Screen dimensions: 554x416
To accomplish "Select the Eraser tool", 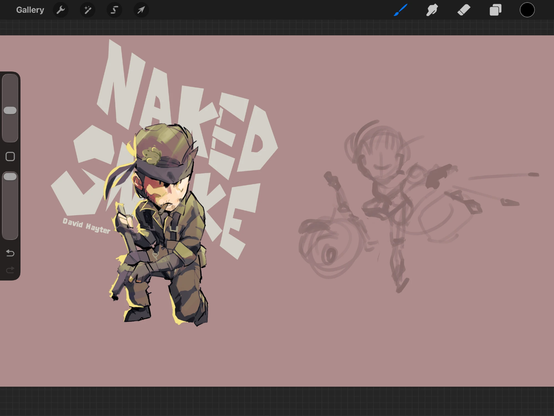I will point(464,10).
